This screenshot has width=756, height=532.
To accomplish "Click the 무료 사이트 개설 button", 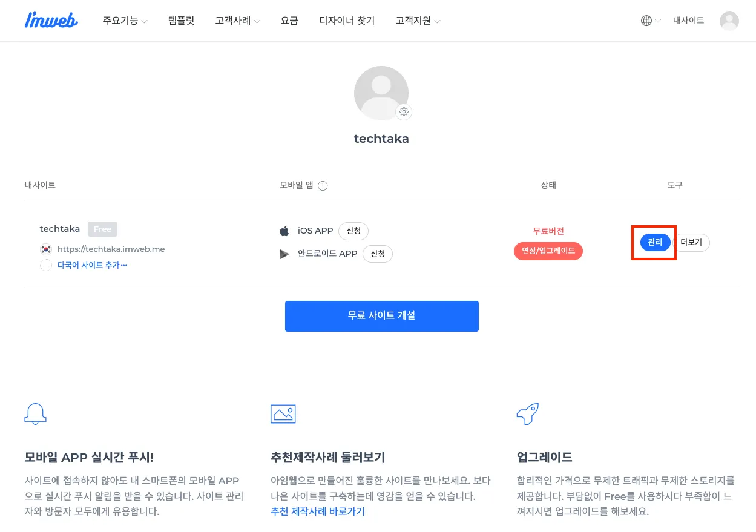I will click(382, 316).
